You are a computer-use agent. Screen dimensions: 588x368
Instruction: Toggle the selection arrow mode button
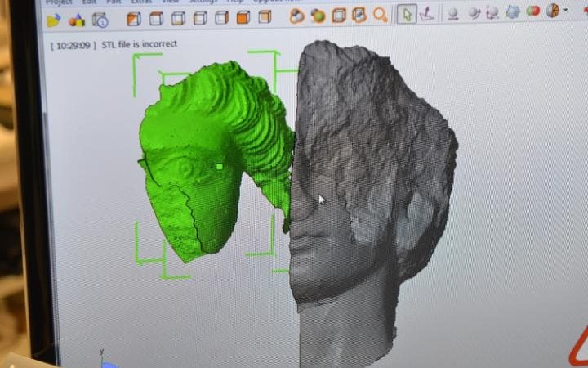[x=406, y=14]
